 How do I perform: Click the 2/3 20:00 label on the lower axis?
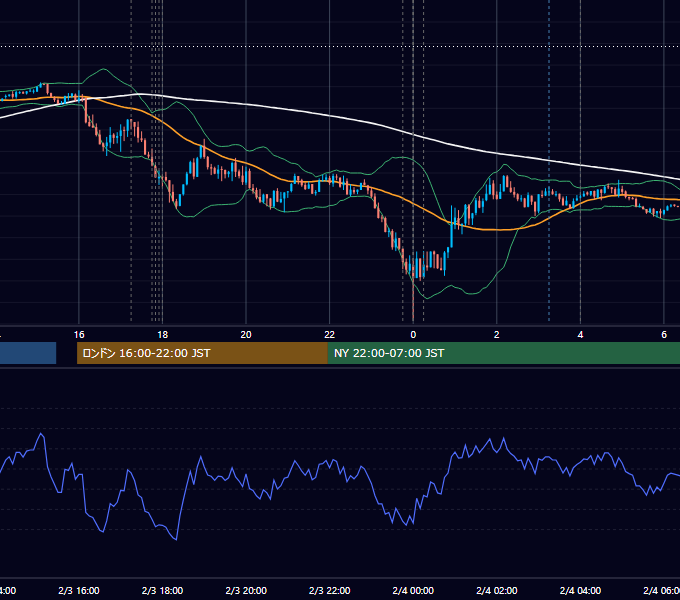click(246, 591)
